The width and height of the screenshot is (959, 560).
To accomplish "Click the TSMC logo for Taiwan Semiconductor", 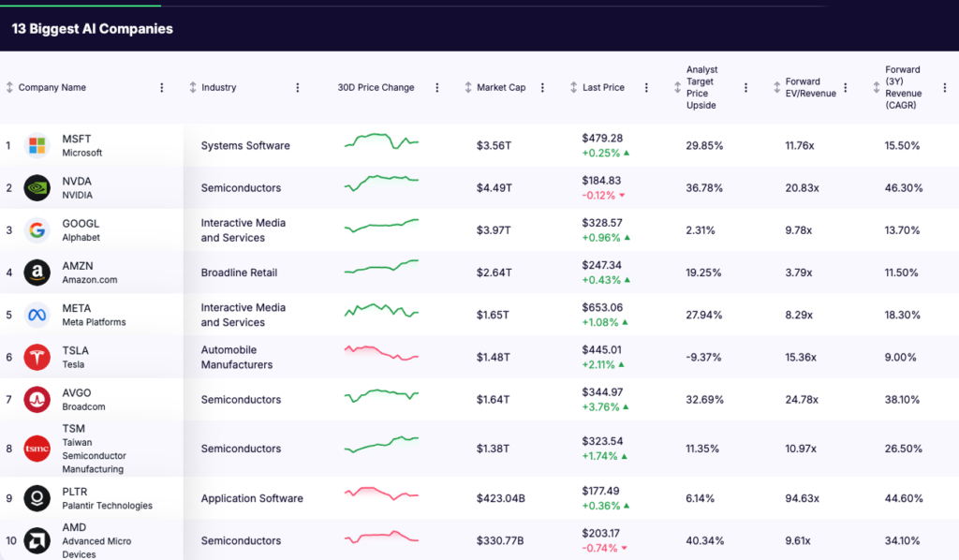I will (36, 448).
